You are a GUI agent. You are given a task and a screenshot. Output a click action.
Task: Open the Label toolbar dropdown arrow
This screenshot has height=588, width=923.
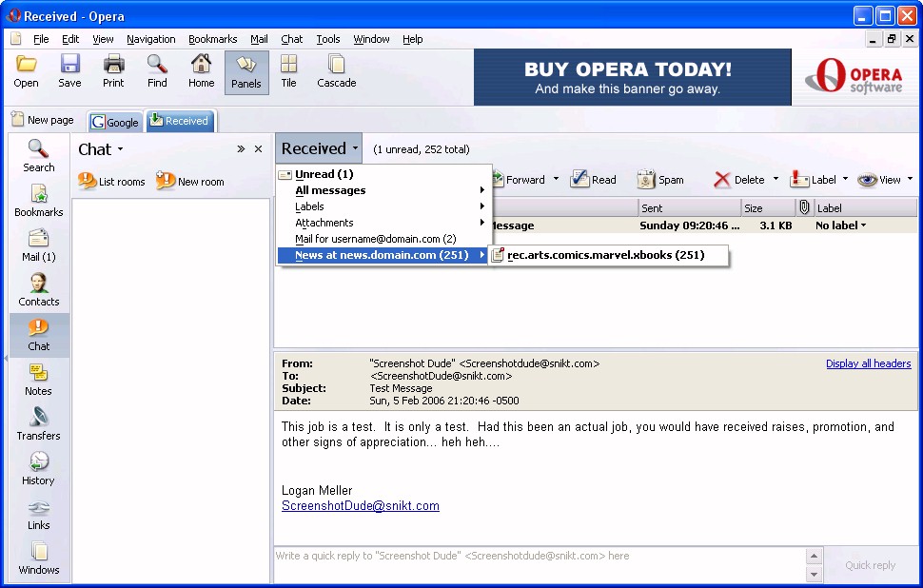coord(845,179)
